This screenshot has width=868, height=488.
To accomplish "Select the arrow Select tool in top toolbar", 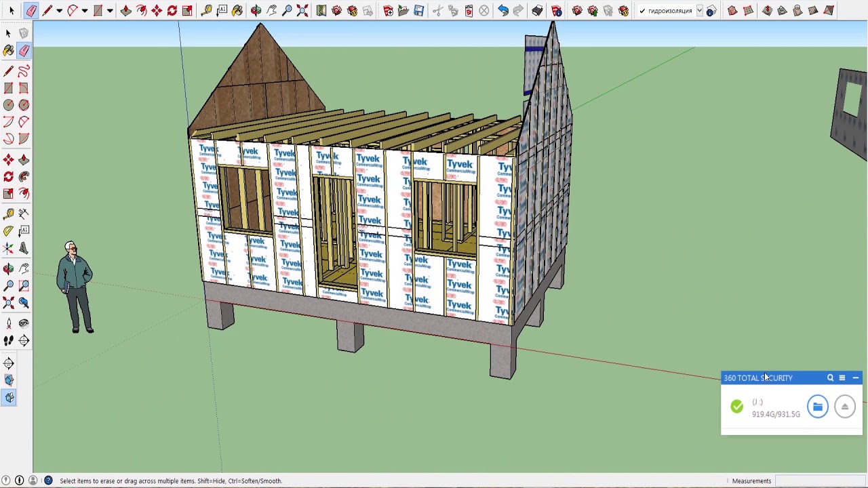I will (x=12, y=10).
